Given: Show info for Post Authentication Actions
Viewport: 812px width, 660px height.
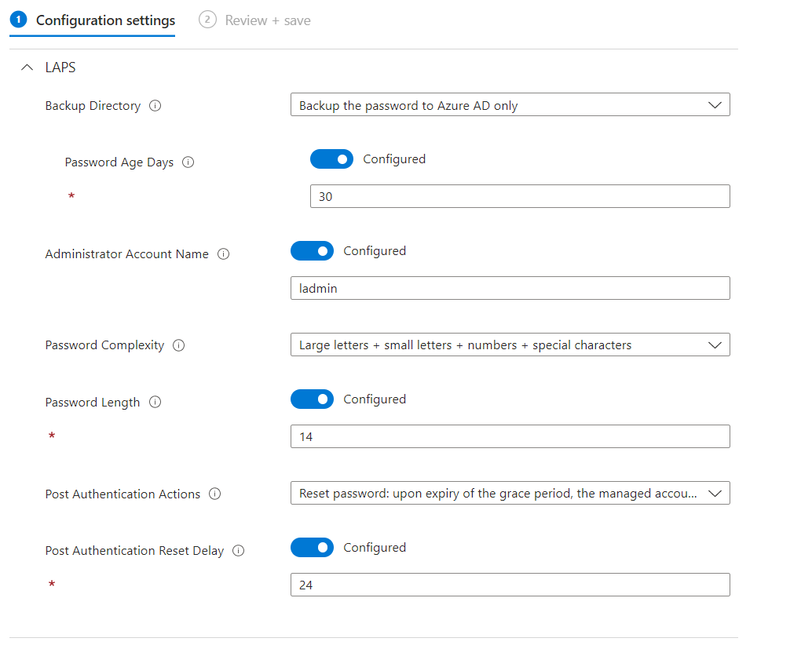Looking at the screenshot, I should [x=215, y=494].
